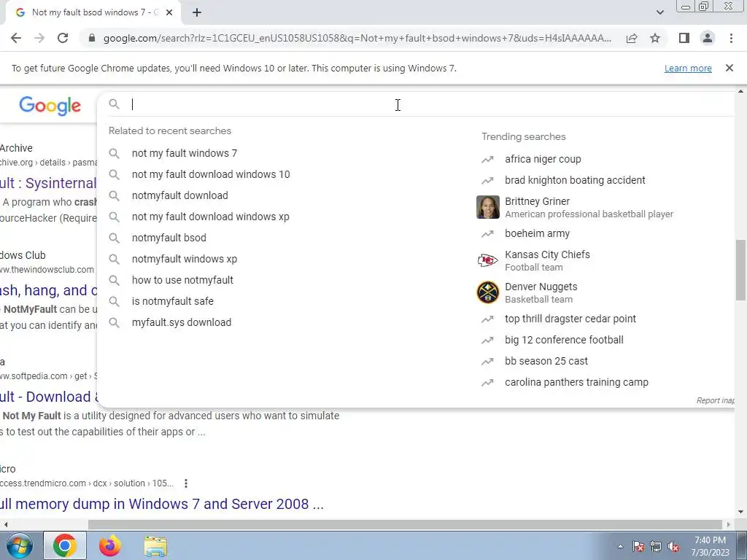The image size is (747, 560).
Task: Pick 'not my fault download windows xp'
Action: [210, 217]
